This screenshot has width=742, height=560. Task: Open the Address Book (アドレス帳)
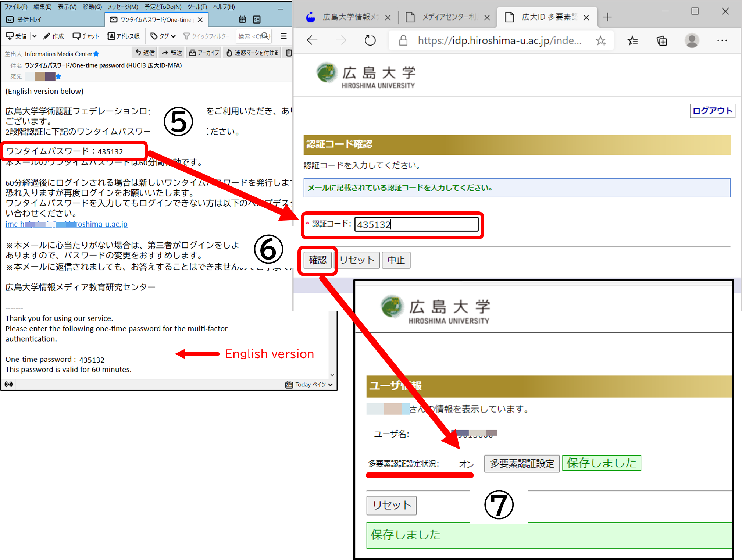[x=124, y=36]
